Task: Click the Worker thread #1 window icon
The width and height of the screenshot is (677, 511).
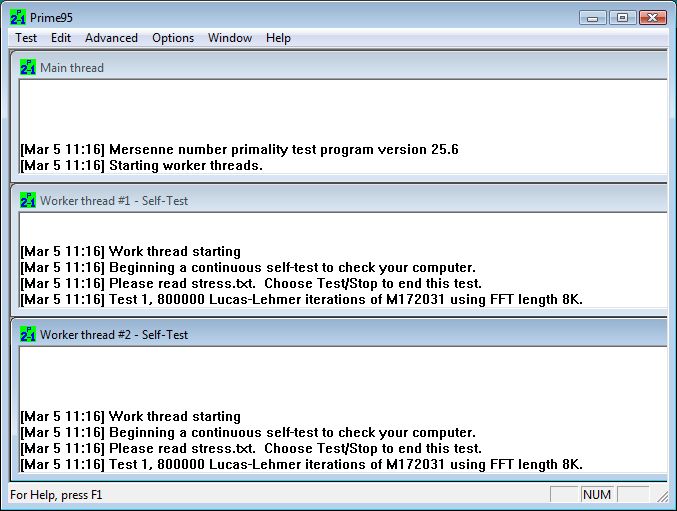Action: (28, 200)
